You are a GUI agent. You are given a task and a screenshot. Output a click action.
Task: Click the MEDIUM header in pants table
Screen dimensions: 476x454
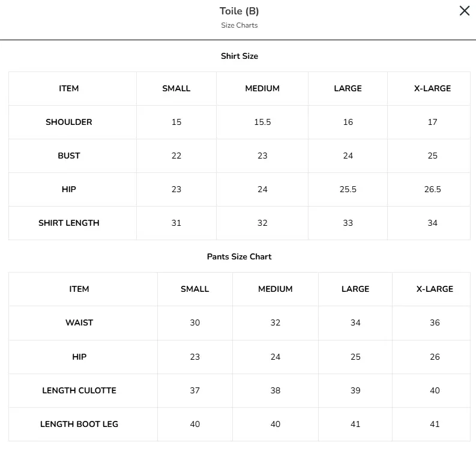pyautogui.click(x=276, y=289)
